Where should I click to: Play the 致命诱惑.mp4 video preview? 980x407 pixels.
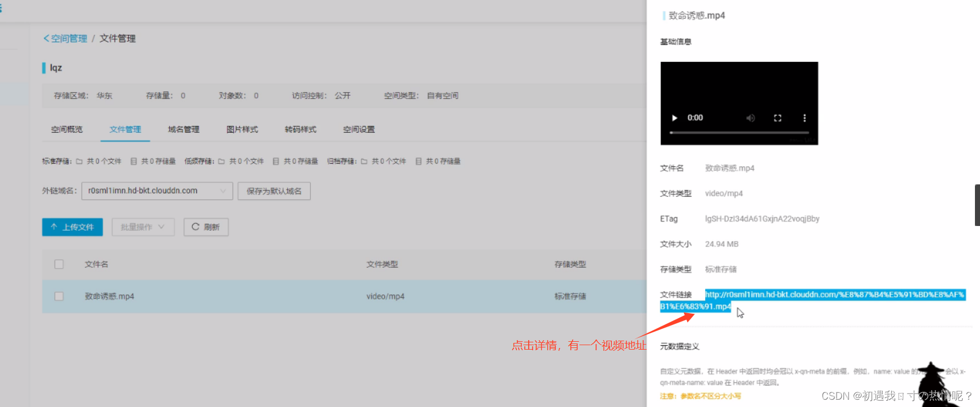[674, 118]
